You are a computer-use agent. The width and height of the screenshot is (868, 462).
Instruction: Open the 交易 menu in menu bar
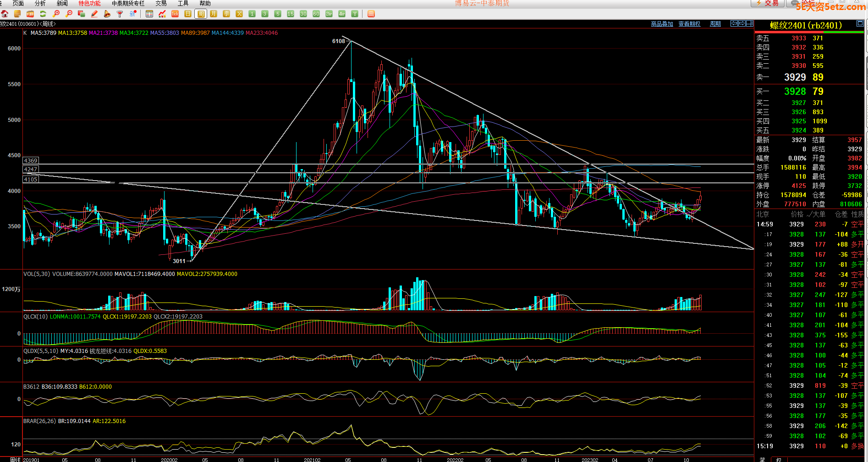(161, 3)
